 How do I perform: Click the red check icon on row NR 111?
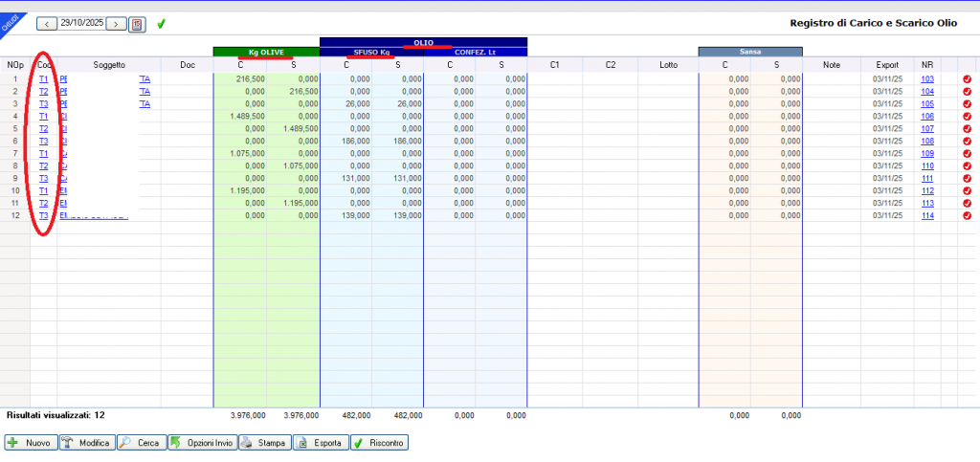968,179
